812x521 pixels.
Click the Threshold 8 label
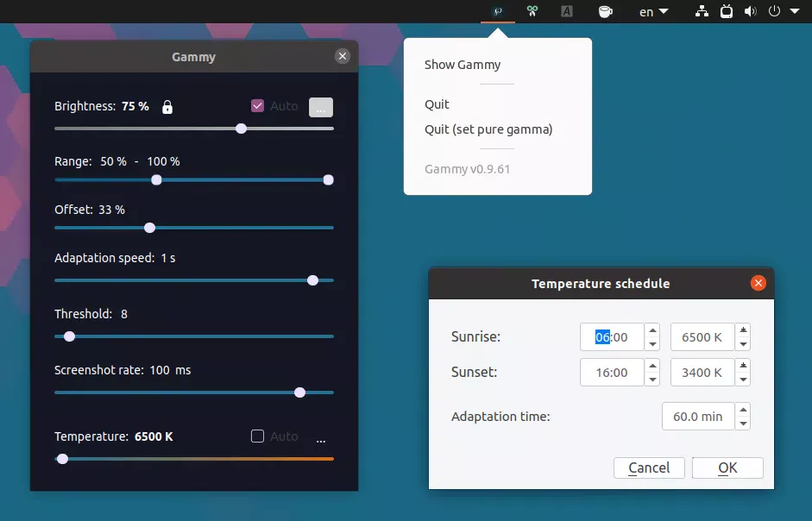[91, 314]
